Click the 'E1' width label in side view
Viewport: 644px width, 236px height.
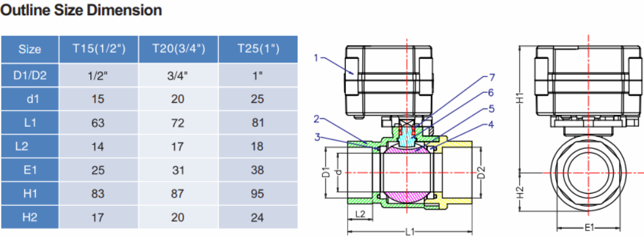588,227
